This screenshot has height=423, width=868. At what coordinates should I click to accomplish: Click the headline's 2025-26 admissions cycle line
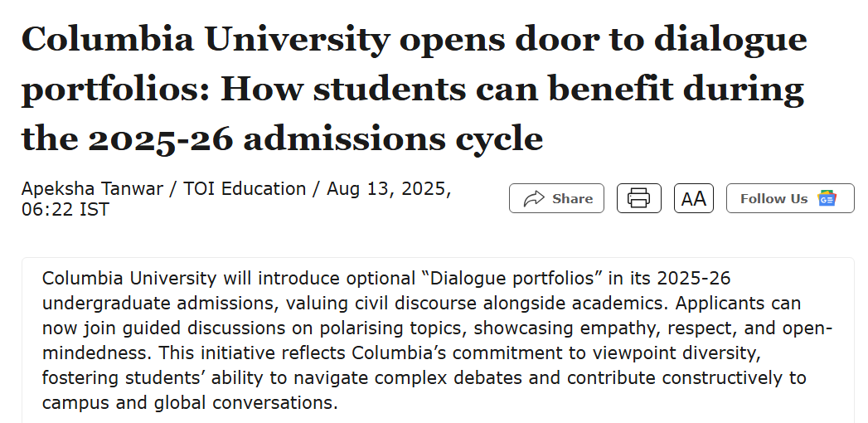click(283, 139)
